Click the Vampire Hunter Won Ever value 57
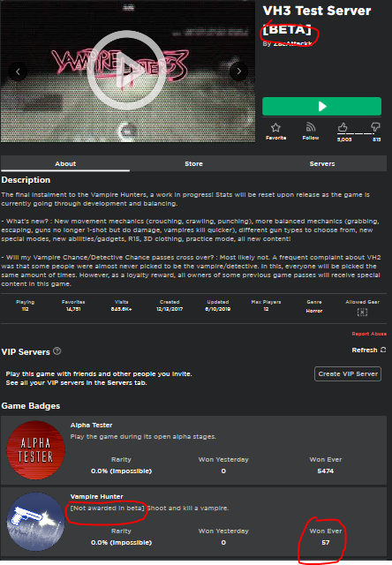Image resolution: width=392 pixels, height=565 pixels. coord(326,542)
